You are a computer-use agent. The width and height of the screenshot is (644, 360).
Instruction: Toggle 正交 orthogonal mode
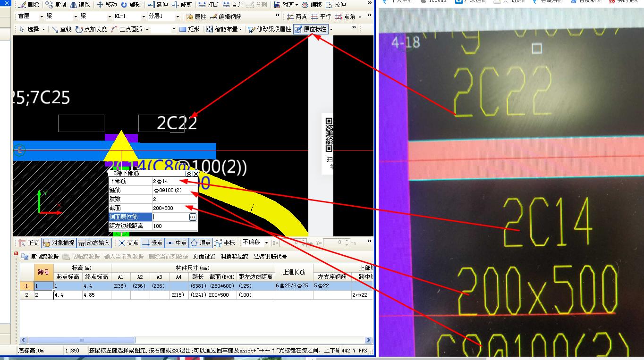tap(28, 243)
